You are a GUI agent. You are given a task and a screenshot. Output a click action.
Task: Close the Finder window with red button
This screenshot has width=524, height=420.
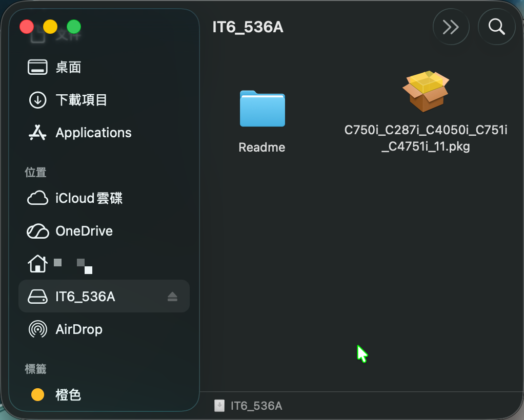26,27
